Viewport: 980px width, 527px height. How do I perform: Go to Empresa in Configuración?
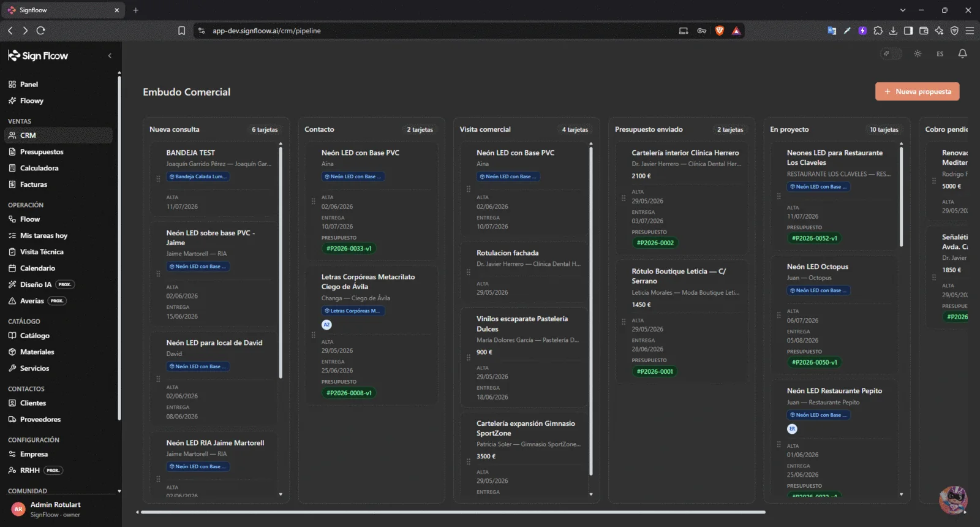coord(59,454)
